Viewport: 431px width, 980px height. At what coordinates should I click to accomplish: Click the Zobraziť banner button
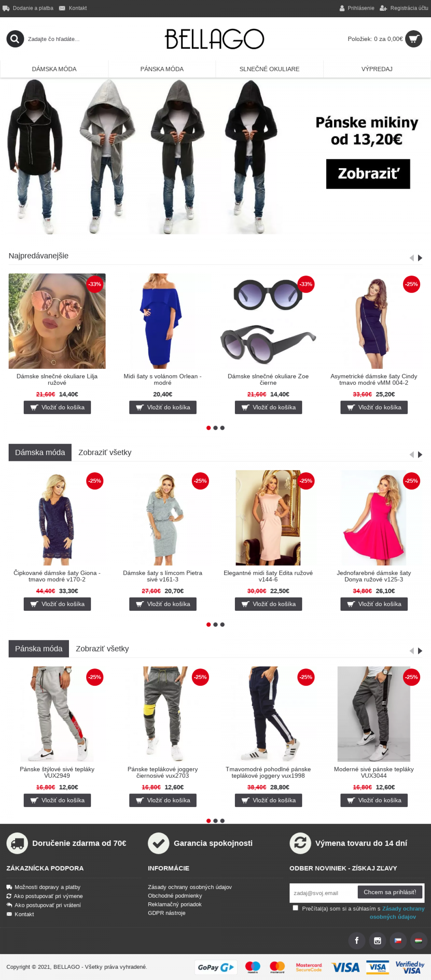click(x=368, y=174)
